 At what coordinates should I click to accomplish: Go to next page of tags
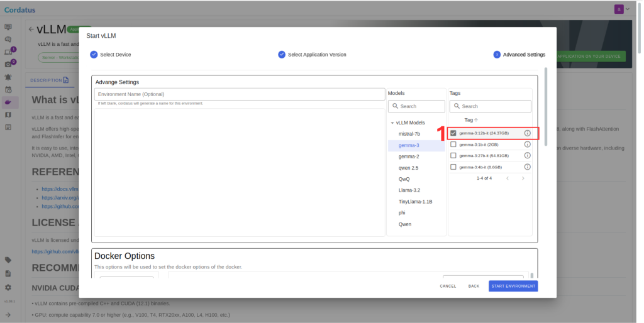[523, 178]
